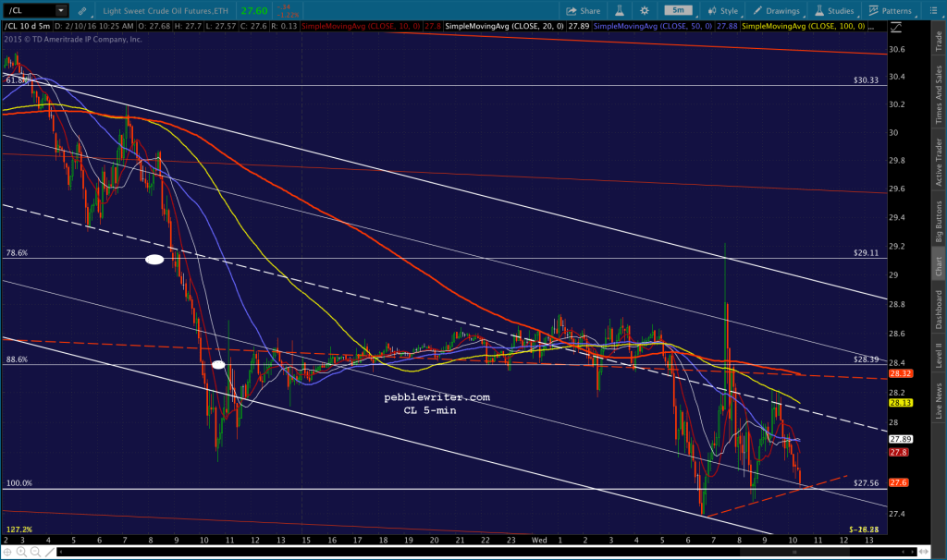Click the $30.33 Fibonacci level label
Screen dimensions: 947x560
coord(866,80)
